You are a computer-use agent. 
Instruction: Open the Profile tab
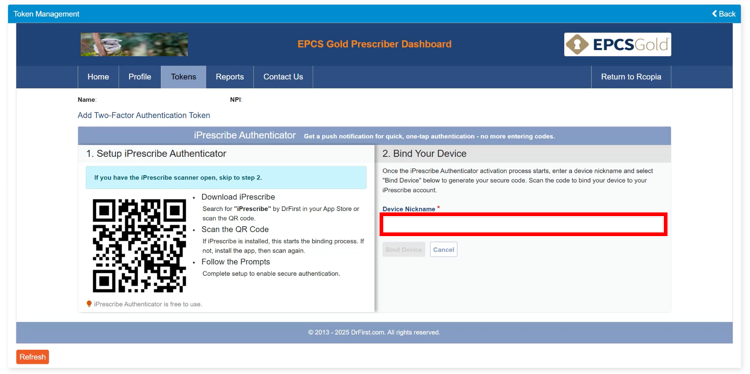(140, 77)
